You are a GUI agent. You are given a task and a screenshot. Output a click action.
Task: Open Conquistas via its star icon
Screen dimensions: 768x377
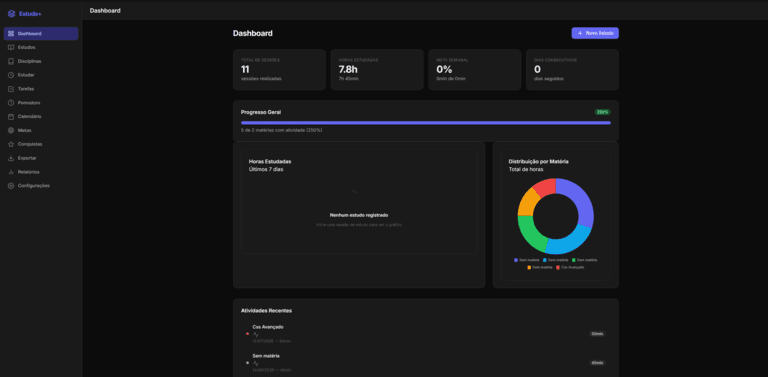(x=11, y=144)
